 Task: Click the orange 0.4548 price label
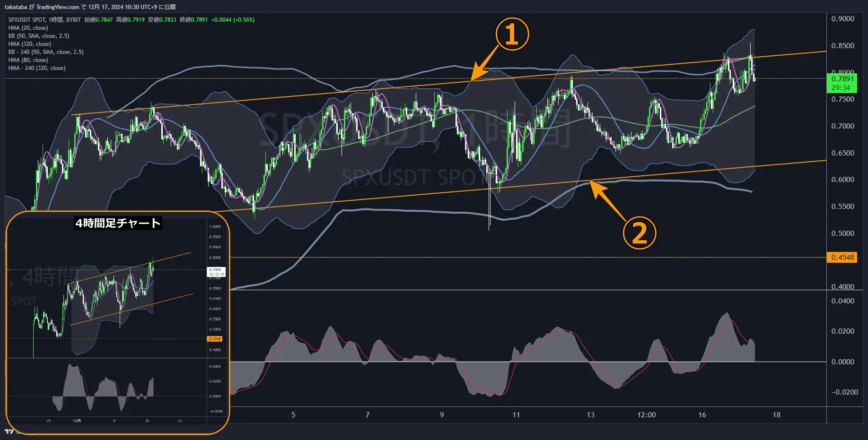842,258
